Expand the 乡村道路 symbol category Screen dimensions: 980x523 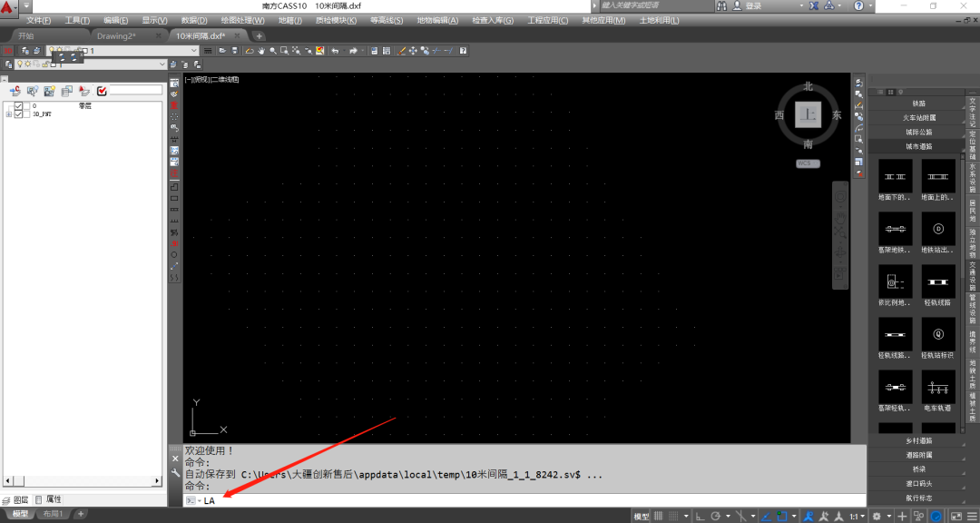click(x=917, y=440)
